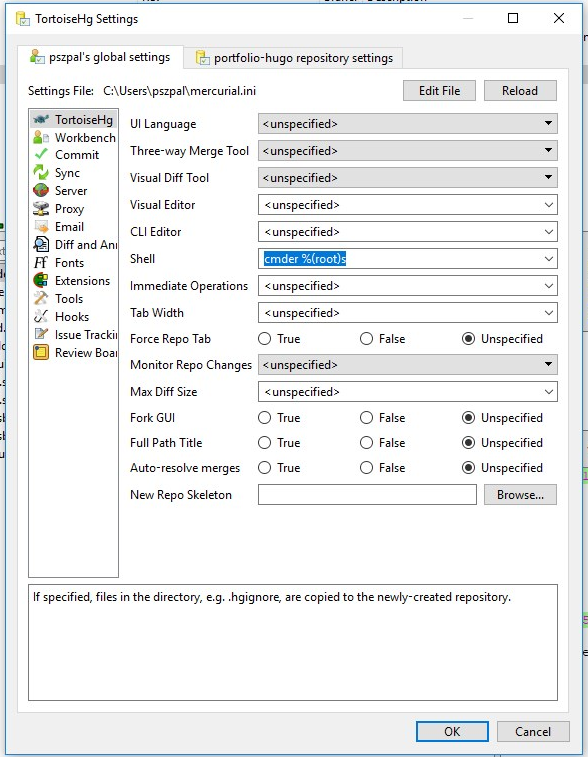
Task: Click the New Repo Skeleton text field
Action: (367, 495)
